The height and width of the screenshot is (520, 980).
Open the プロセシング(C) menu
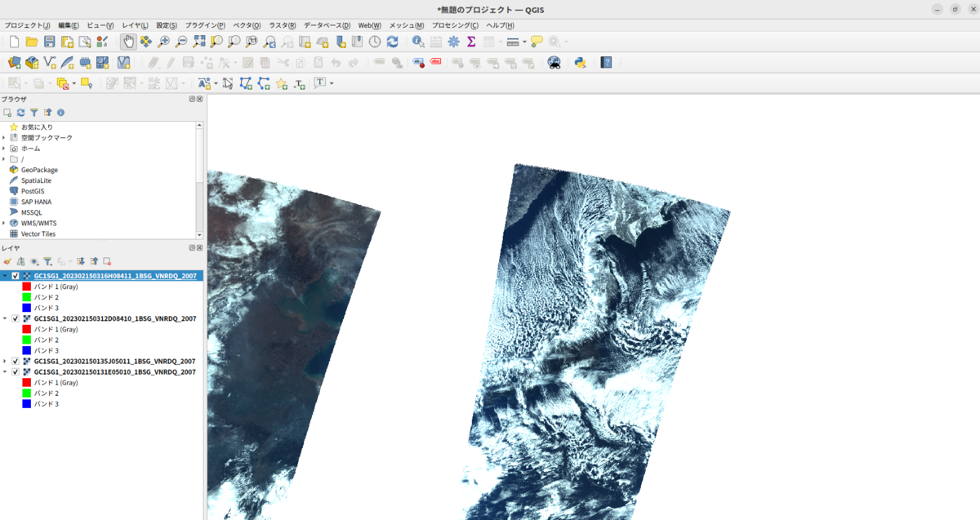(x=455, y=25)
